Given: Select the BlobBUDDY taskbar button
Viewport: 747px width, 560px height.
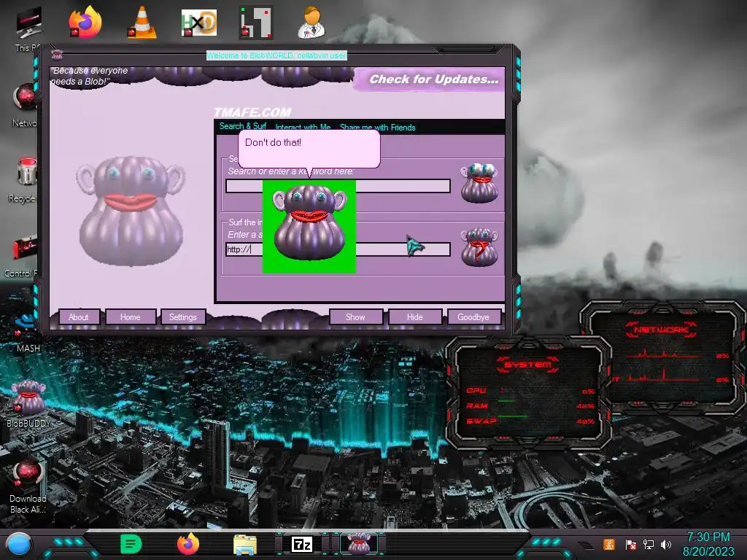Looking at the screenshot, I should (359, 544).
